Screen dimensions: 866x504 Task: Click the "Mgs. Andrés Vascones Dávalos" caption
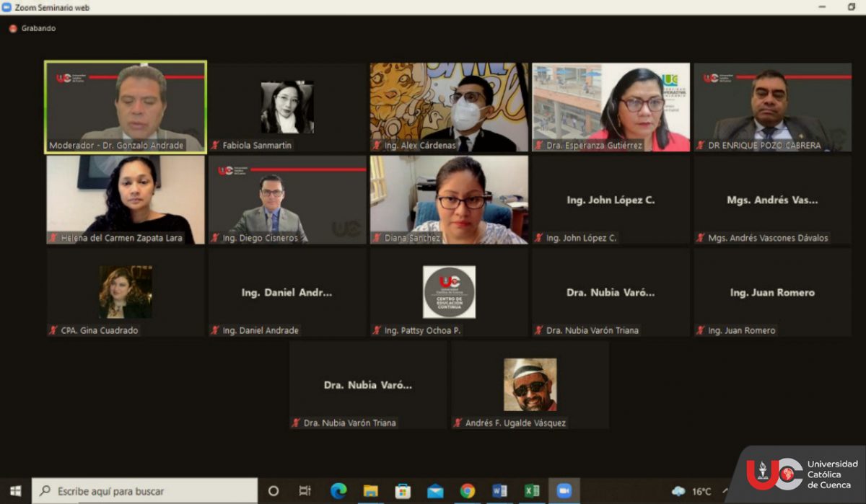tap(768, 238)
